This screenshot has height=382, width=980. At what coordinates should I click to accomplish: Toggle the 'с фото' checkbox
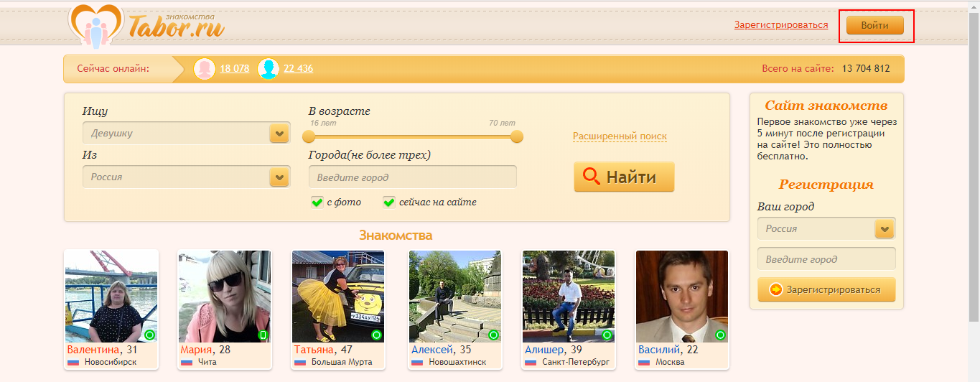pos(317,202)
